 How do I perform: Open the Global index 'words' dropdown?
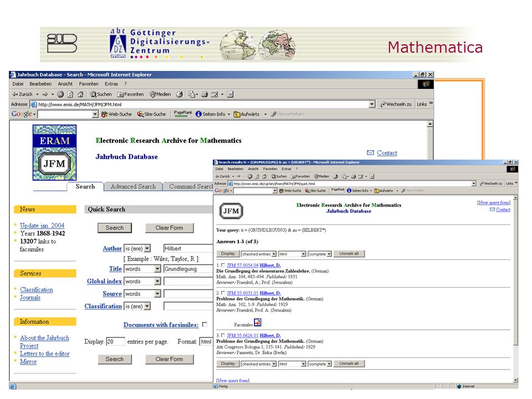(157, 282)
